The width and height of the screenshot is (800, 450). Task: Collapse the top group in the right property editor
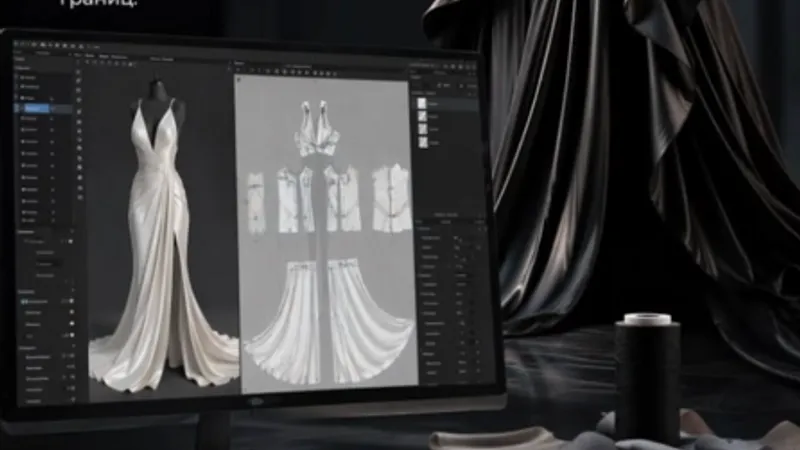[419, 228]
